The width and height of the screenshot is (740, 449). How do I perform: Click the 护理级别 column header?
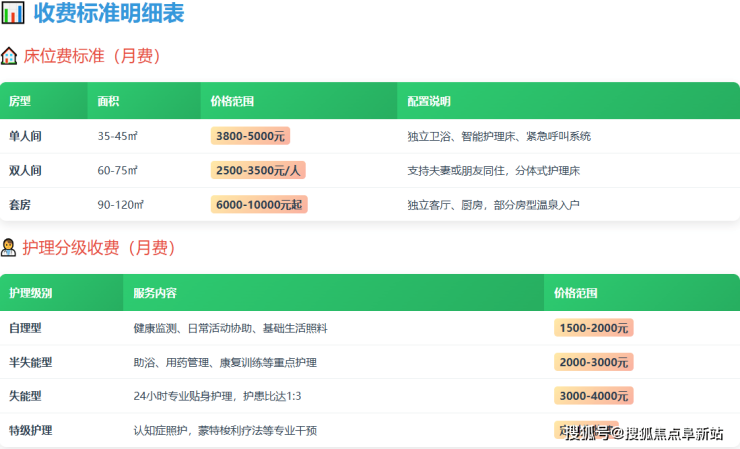coord(30,293)
